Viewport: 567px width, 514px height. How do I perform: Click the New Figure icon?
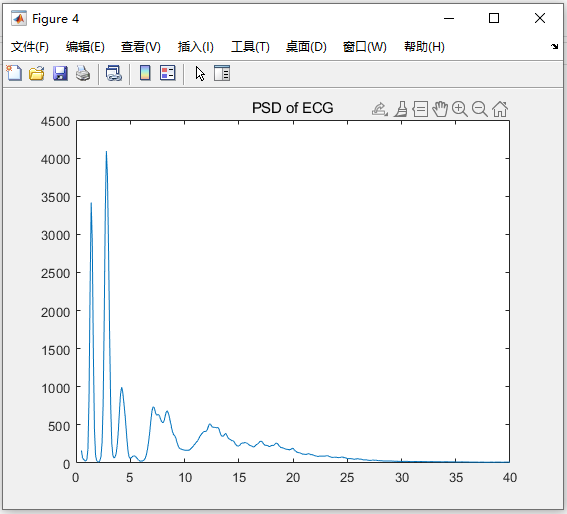(x=14, y=73)
